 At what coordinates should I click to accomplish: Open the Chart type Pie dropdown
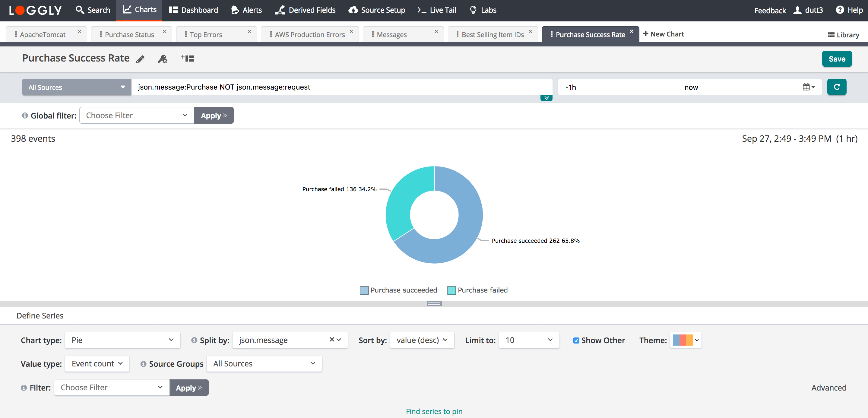(122, 340)
